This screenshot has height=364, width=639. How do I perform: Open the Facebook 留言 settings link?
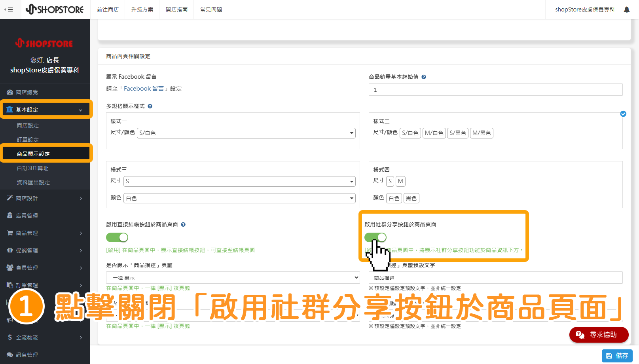pos(144,88)
